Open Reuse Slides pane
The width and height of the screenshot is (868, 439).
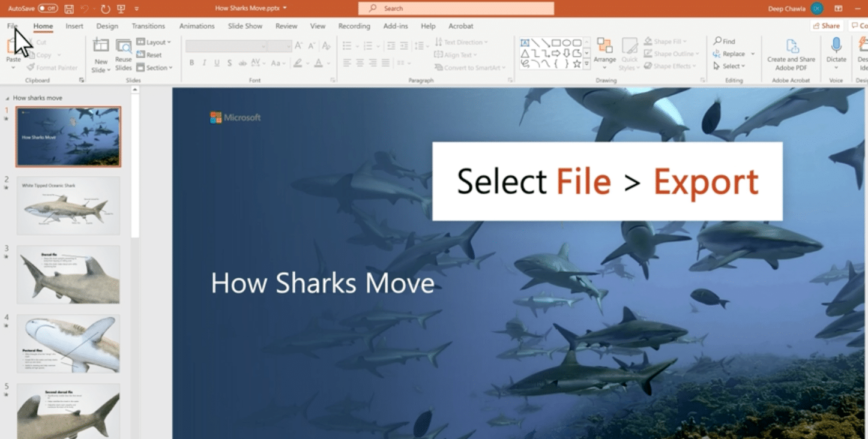pos(124,55)
